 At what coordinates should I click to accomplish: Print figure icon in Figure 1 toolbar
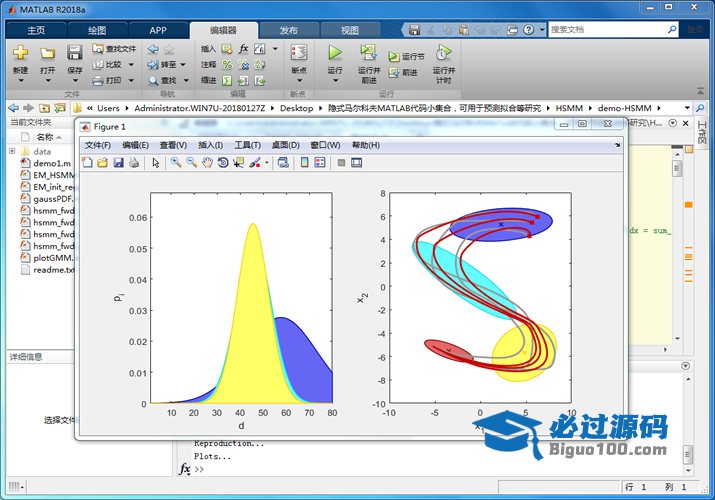pyautogui.click(x=134, y=163)
